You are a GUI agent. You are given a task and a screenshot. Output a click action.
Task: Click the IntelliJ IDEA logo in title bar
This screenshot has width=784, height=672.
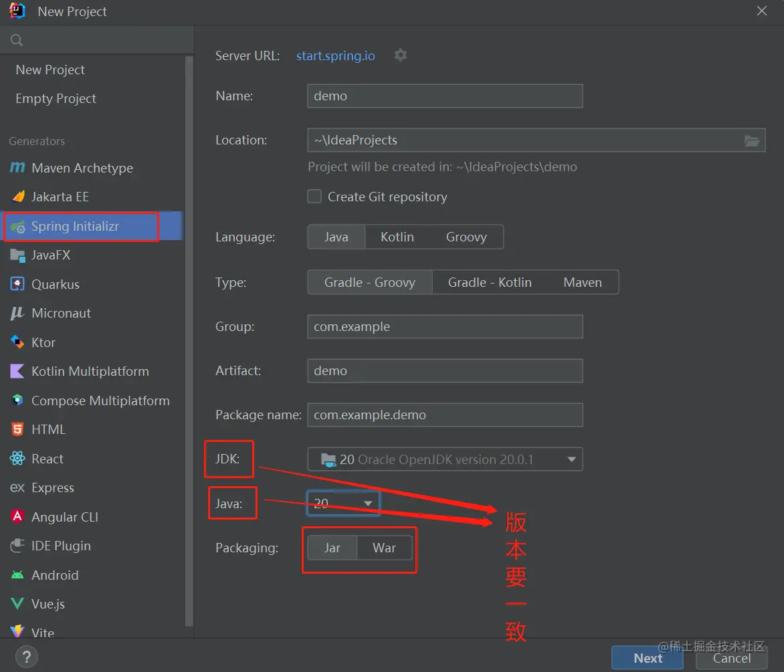tap(17, 11)
